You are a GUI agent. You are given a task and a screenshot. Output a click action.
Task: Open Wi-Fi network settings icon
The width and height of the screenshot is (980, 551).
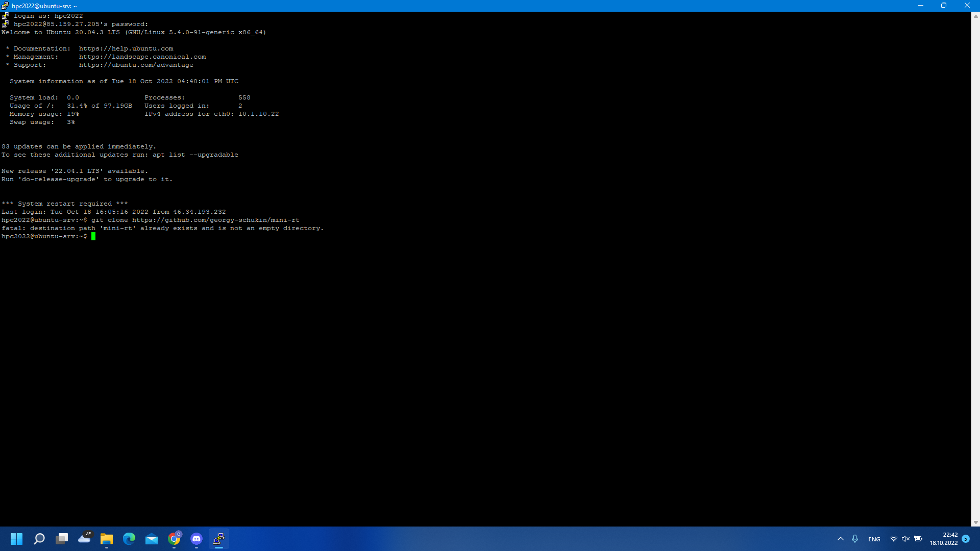click(894, 539)
